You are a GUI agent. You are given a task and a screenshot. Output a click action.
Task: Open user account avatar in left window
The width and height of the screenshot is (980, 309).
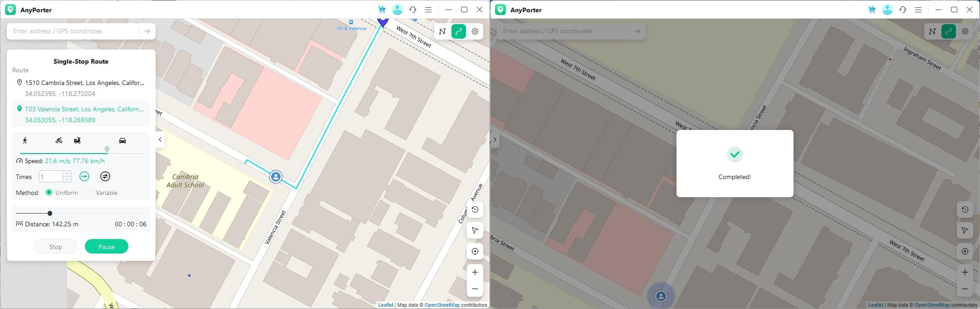(x=397, y=10)
